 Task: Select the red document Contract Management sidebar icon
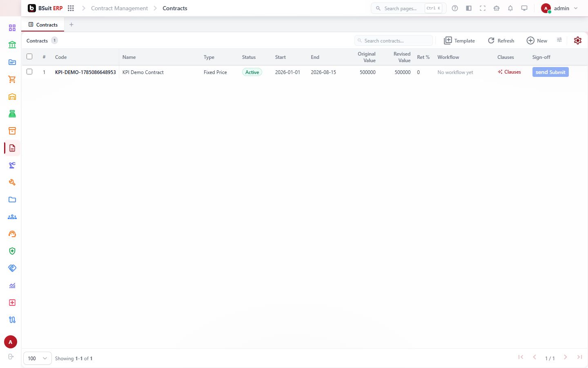pos(12,148)
